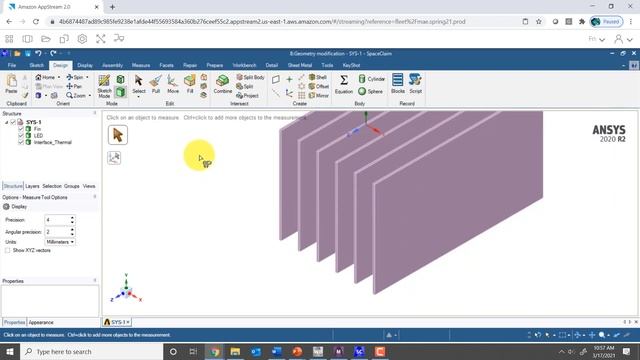Open the Script editor tool
This screenshot has height=360, width=640.
tap(416, 84)
